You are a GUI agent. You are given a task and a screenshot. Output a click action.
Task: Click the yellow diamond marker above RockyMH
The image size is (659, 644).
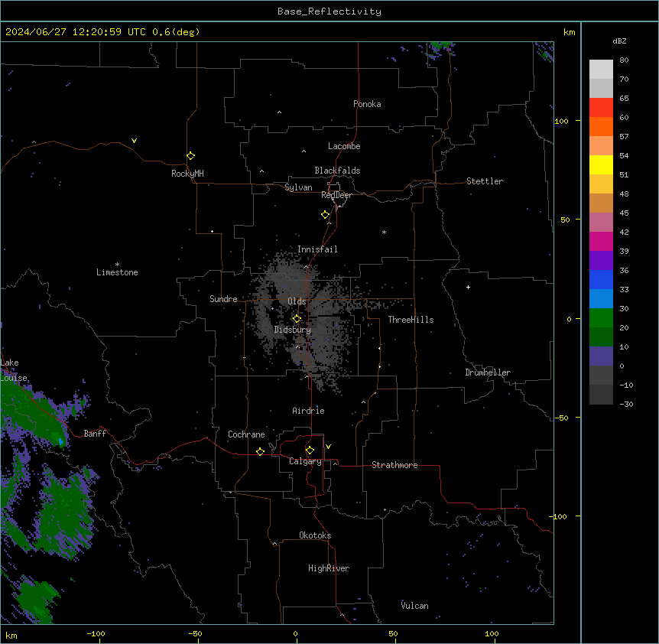tap(190, 156)
